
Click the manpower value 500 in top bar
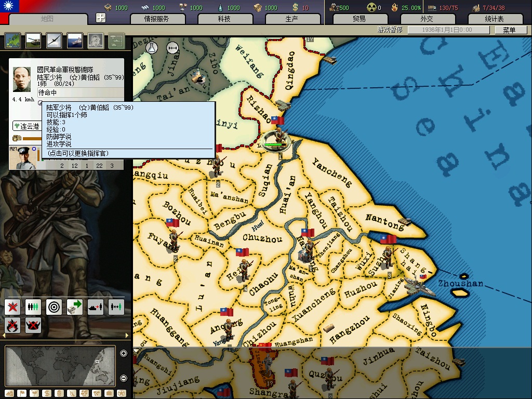point(344,8)
